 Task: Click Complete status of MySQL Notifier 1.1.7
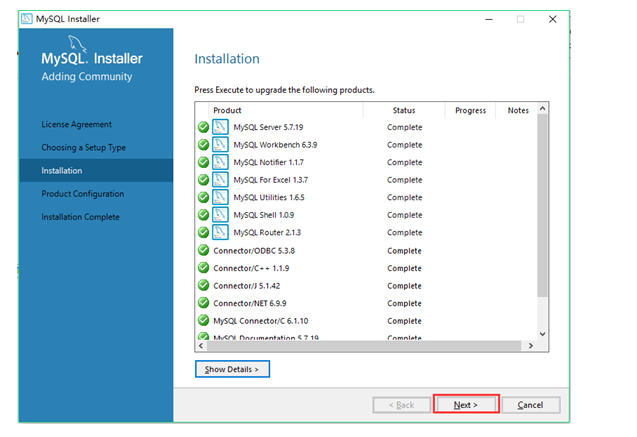coord(404,162)
